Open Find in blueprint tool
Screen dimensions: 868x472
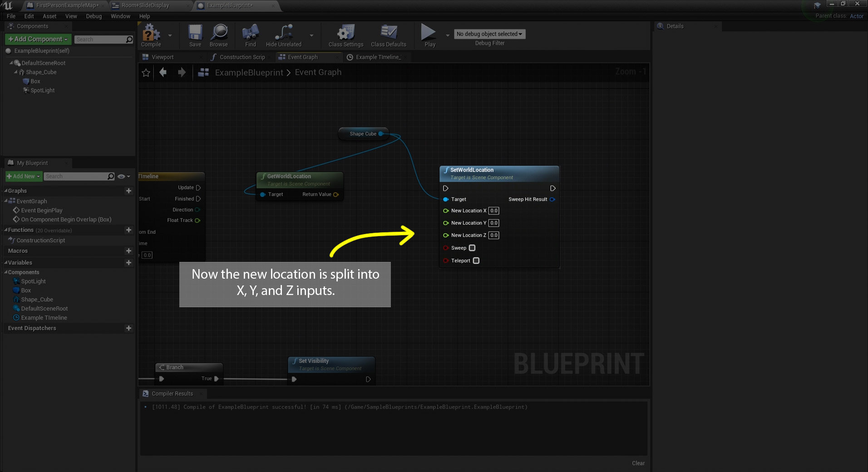coord(251,35)
